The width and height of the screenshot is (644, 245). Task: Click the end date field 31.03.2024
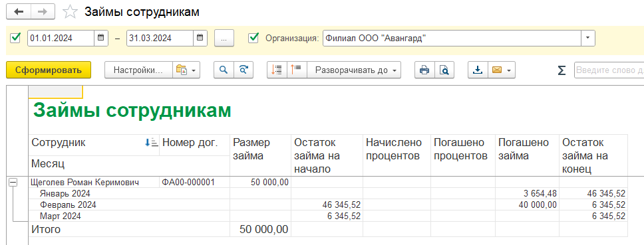160,38
